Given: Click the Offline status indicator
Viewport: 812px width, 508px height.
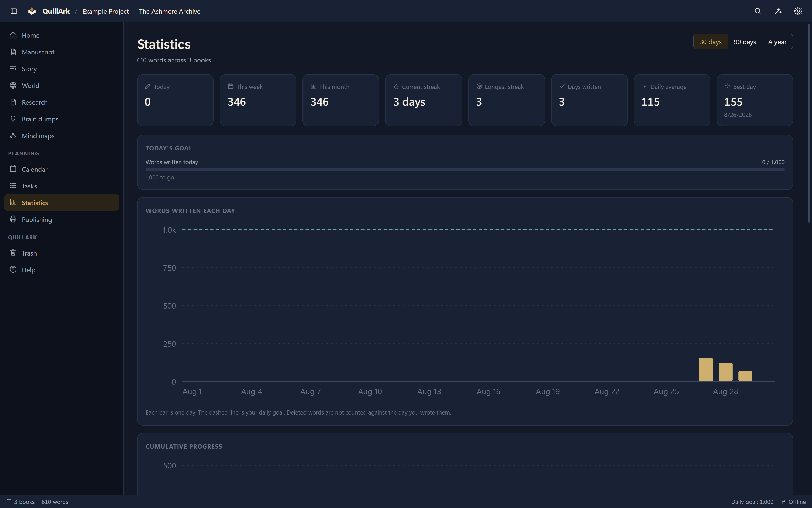Looking at the screenshot, I should 793,502.
